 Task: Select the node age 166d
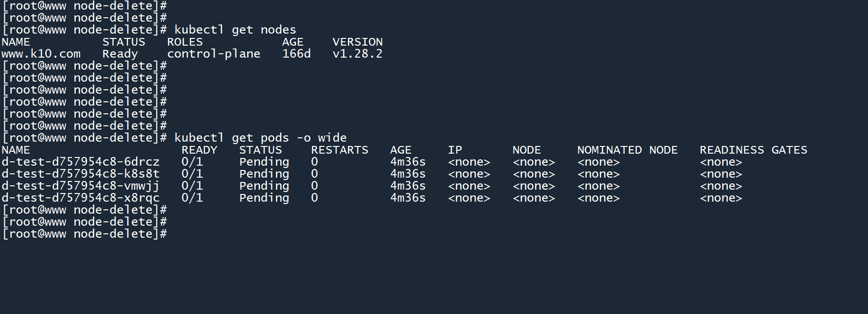pos(296,54)
